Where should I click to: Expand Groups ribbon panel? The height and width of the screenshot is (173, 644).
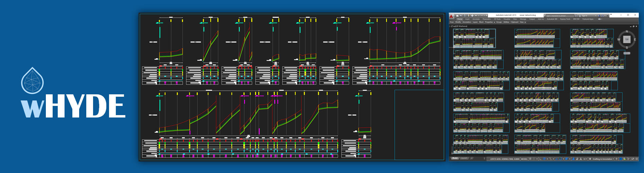[499, 22]
